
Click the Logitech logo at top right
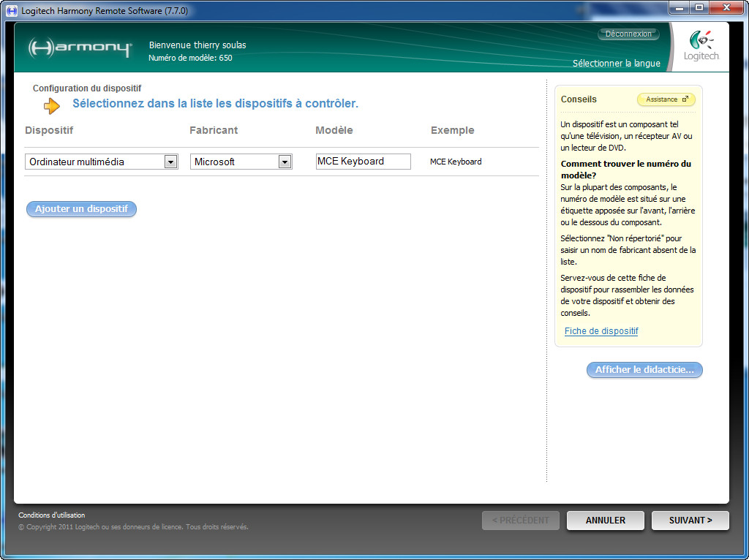(701, 46)
